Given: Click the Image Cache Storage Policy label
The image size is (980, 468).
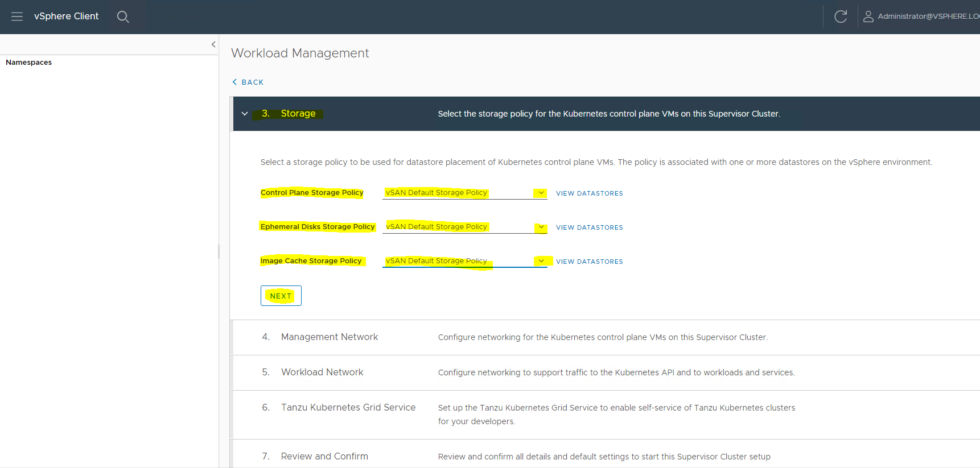Looking at the screenshot, I should tap(311, 261).
